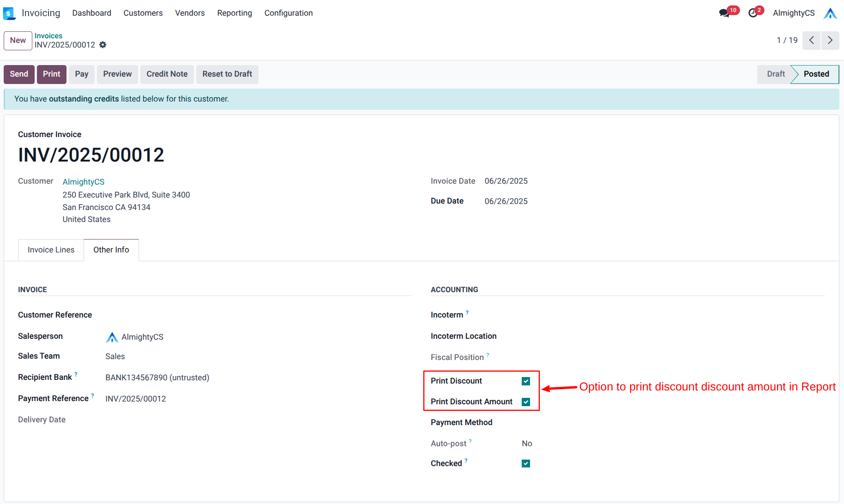844x504 pixels.
Task: Toggle the Print Discount Amount checkbox
Action: [x=525, y=402]
